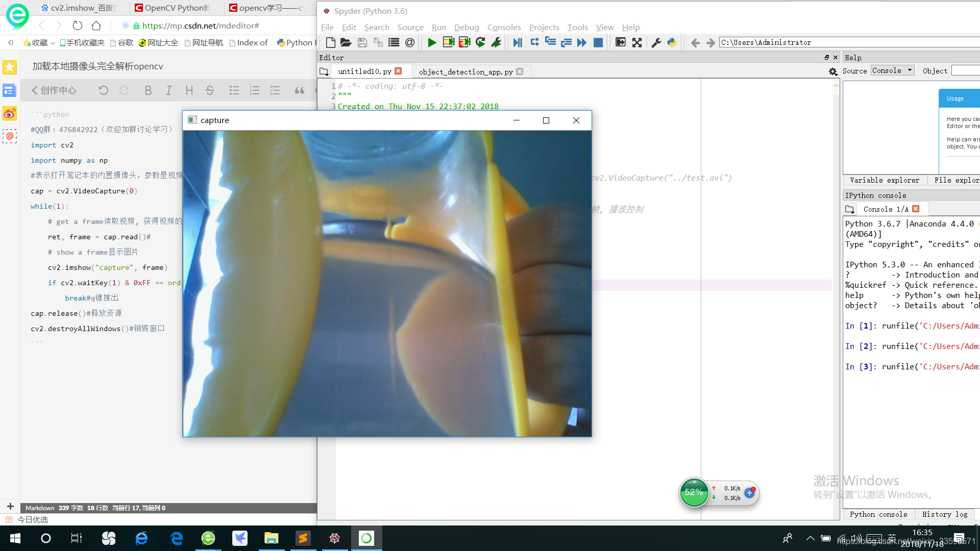Open the Search menu in Spyder
980x551 pixels.
tap(377, 27)
